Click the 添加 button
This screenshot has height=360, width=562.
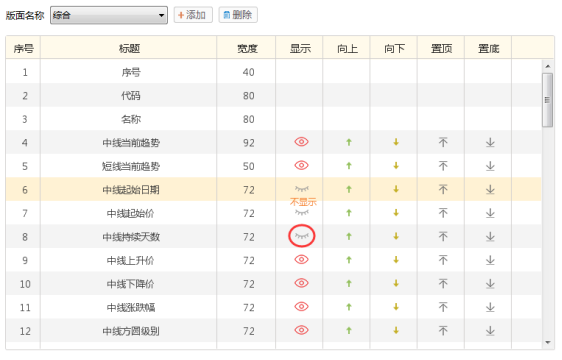[193, 15]
